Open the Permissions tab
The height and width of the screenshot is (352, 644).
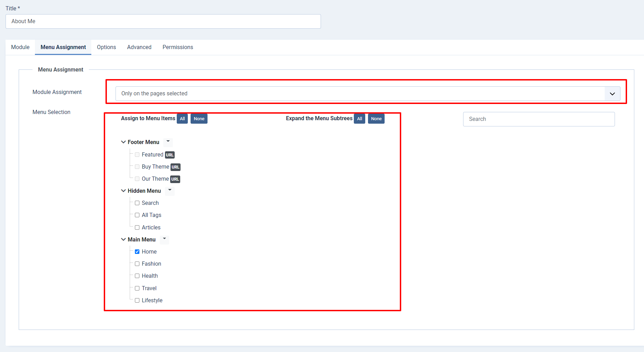[x=178, y=47]
